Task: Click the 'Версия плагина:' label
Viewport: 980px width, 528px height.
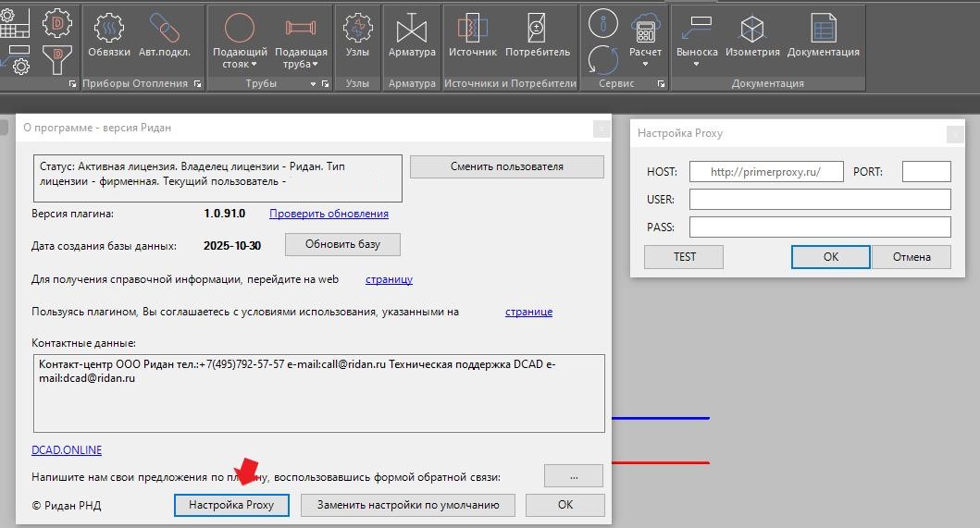Action: pyautogui.click(x=72, y=214)
